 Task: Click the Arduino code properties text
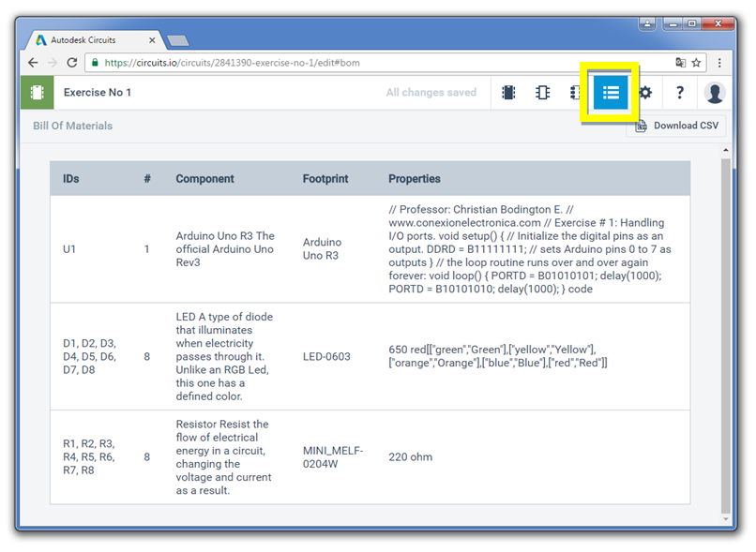pos(530,249)
